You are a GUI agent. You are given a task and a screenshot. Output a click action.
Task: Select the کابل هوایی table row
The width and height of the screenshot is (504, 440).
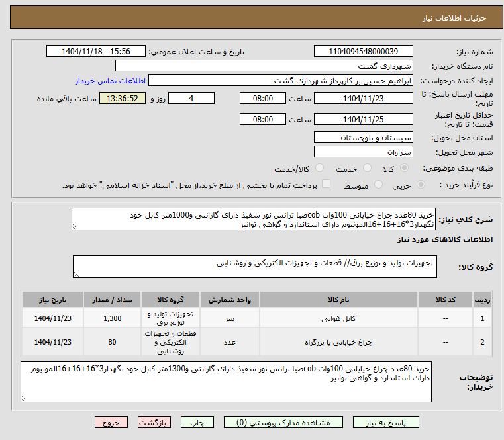(256, 318)
